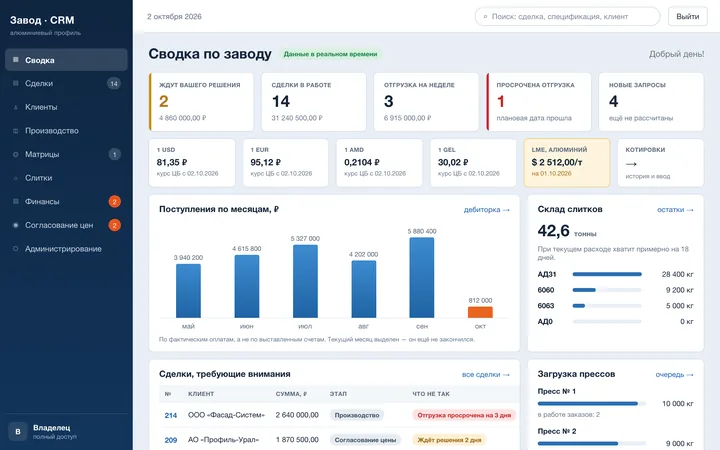Open deal number 214
Image resolution: width=720 pixels, height=450 pixels.
tap(171, 415)
